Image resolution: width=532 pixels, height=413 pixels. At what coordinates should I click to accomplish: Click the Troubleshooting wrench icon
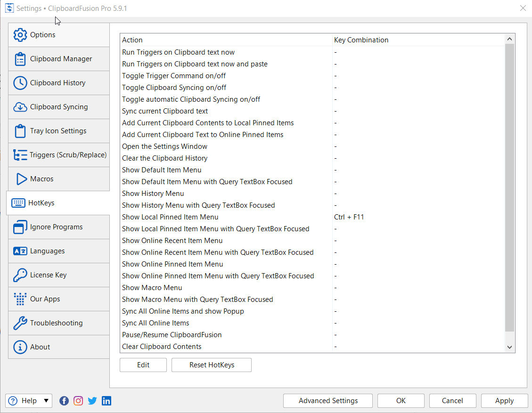(x=20, y=323)
